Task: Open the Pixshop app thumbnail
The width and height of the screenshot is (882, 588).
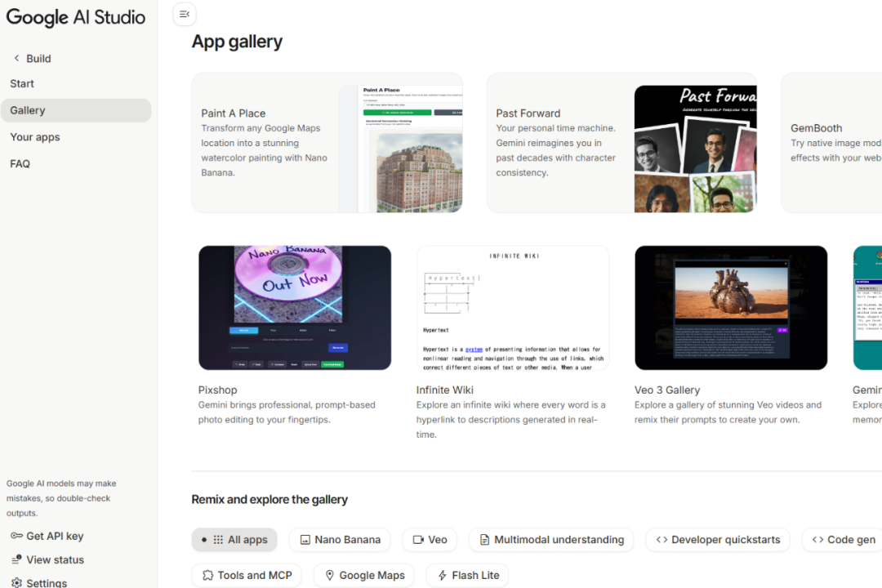Action: pos(295,308)
